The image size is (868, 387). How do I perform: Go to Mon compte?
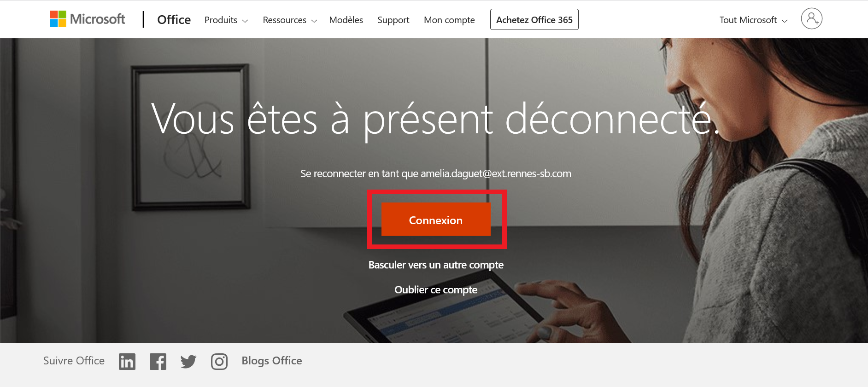(449, 20)
